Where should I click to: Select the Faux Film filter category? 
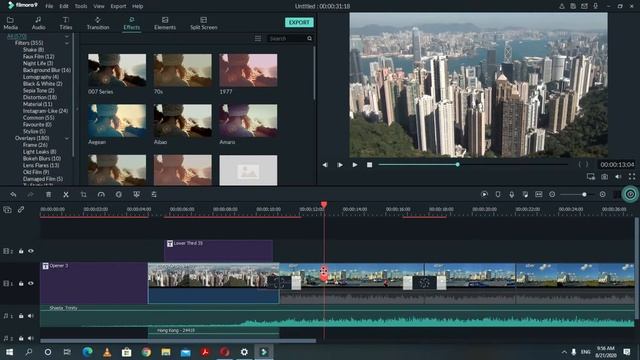pos(39,56)
